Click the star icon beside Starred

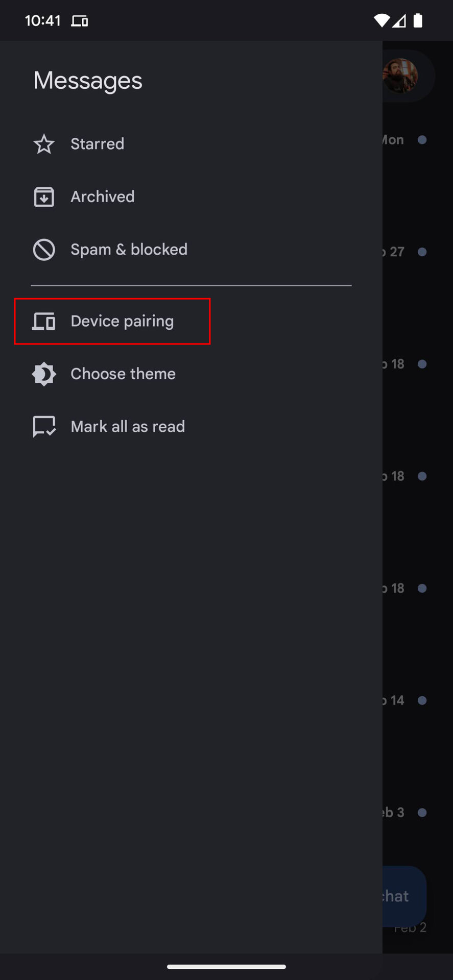pos(44,144)
